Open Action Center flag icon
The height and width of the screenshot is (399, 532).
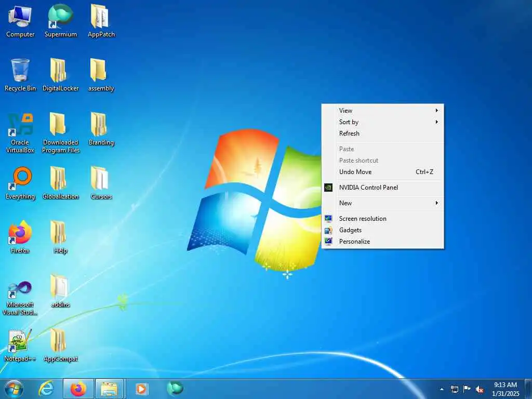click(467, 389)
